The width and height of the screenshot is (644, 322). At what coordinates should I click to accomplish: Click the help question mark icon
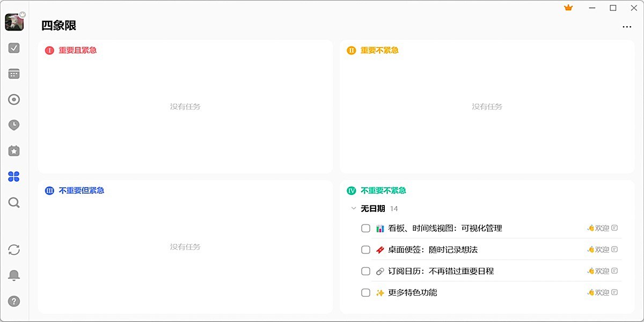point(13,301)
